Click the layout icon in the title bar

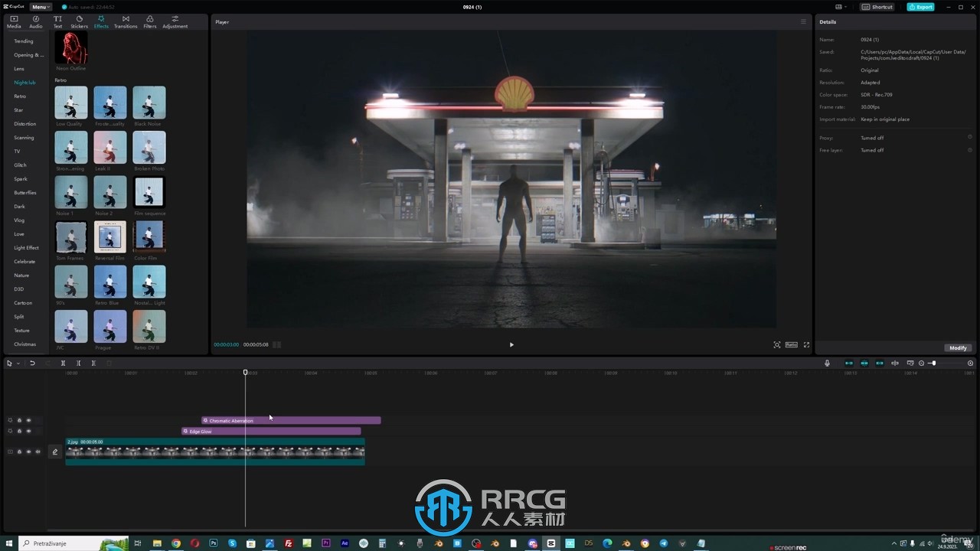[x=839, y=7]
